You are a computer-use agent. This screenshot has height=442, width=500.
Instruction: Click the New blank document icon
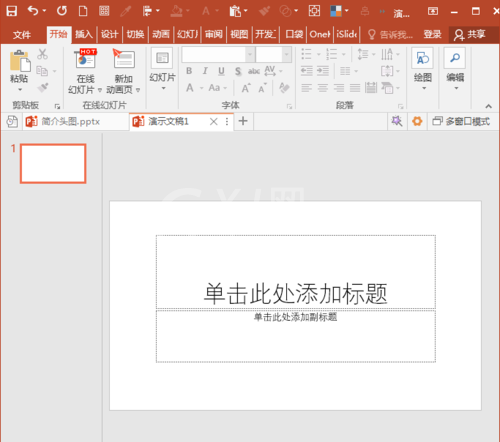click(x=83, y=11)
